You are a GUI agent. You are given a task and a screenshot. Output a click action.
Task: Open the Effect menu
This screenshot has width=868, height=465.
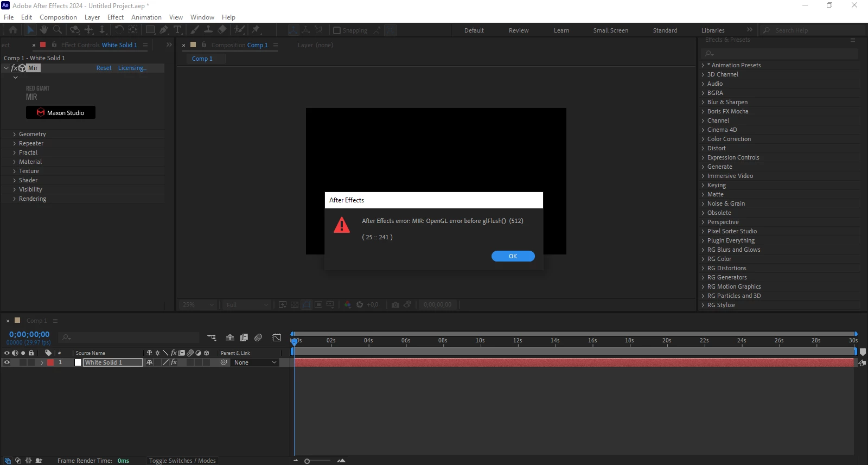pos(116,17)
